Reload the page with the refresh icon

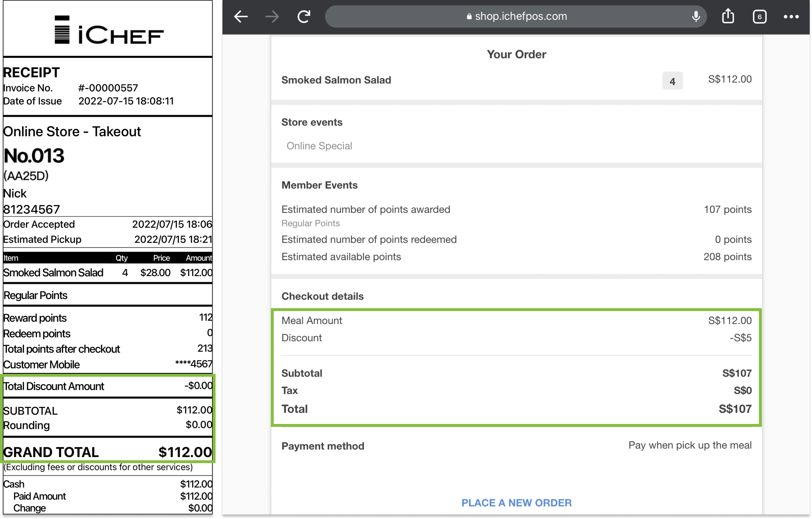(x=304, y=16)
